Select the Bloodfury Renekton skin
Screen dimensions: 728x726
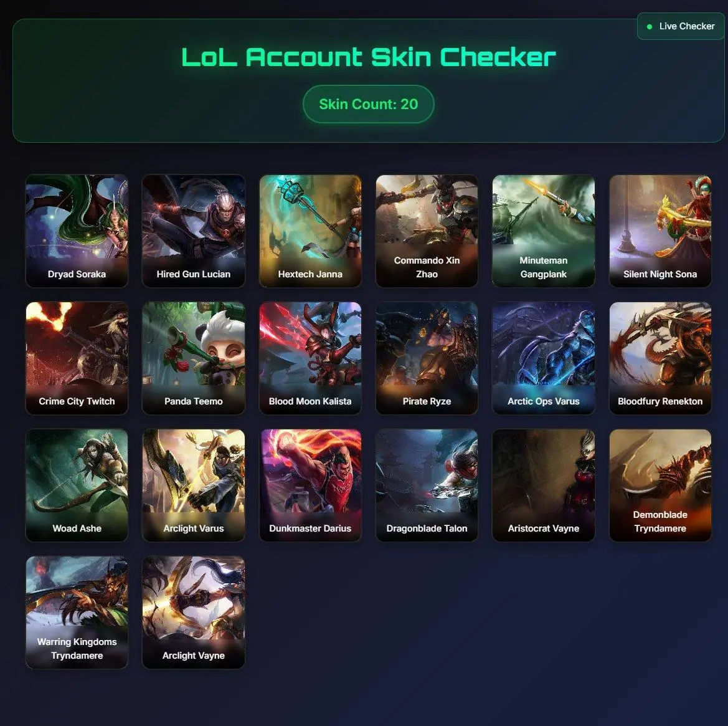[660, 358]
